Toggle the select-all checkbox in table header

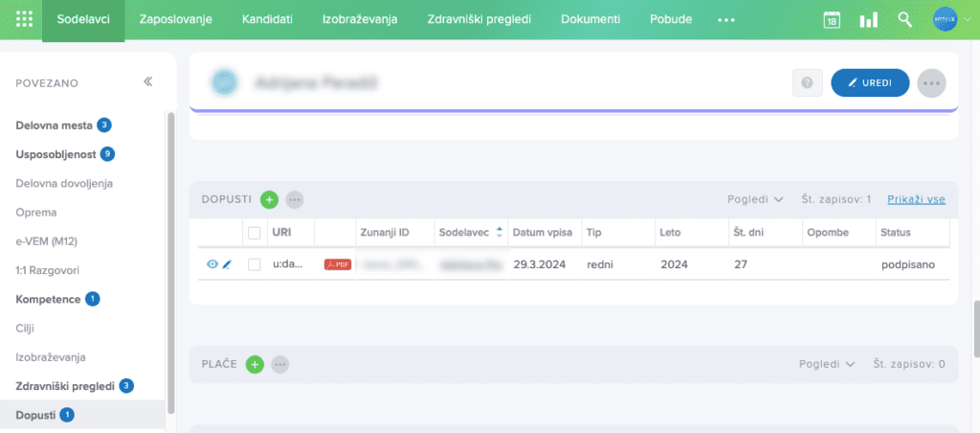(x=254, y=233)
